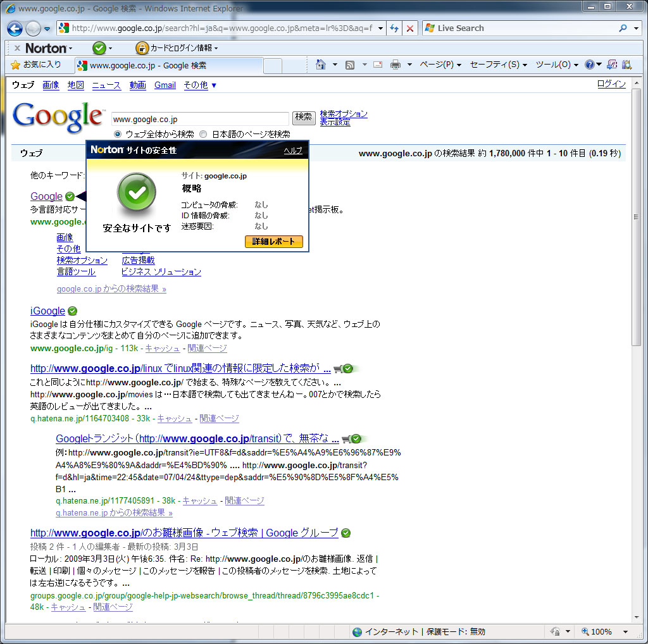Click the safe badge by Google Groups result

coord(346,533)
